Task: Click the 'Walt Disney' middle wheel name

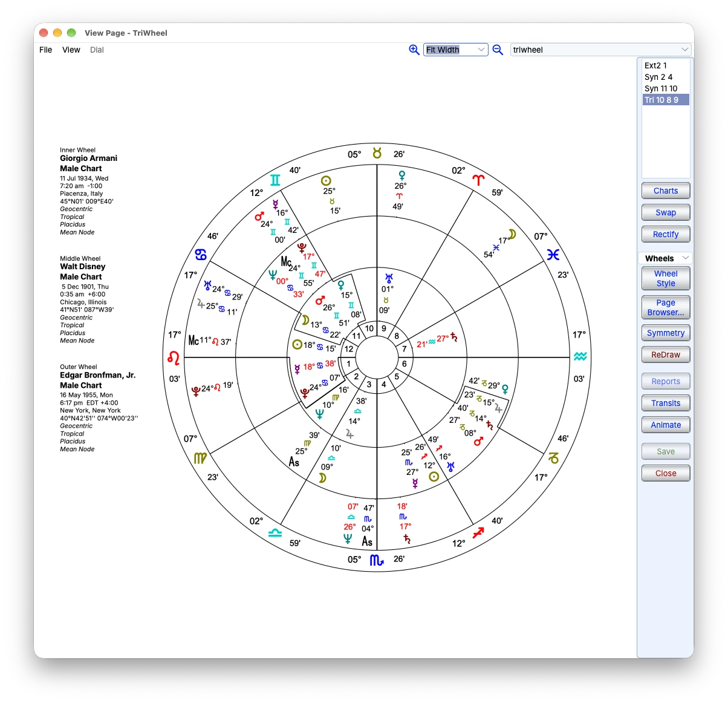Action: click(82, 267)
